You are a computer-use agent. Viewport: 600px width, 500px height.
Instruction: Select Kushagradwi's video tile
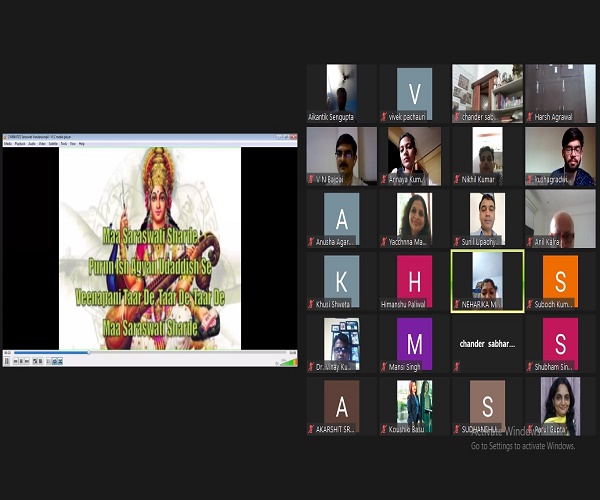coord(560,156)
